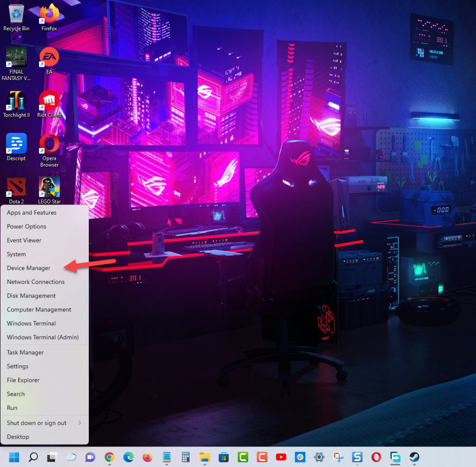The width and height of the screenshot is (476, 467).
Task: Select Firefox desktop shortcut
Action: pos(49,18)
